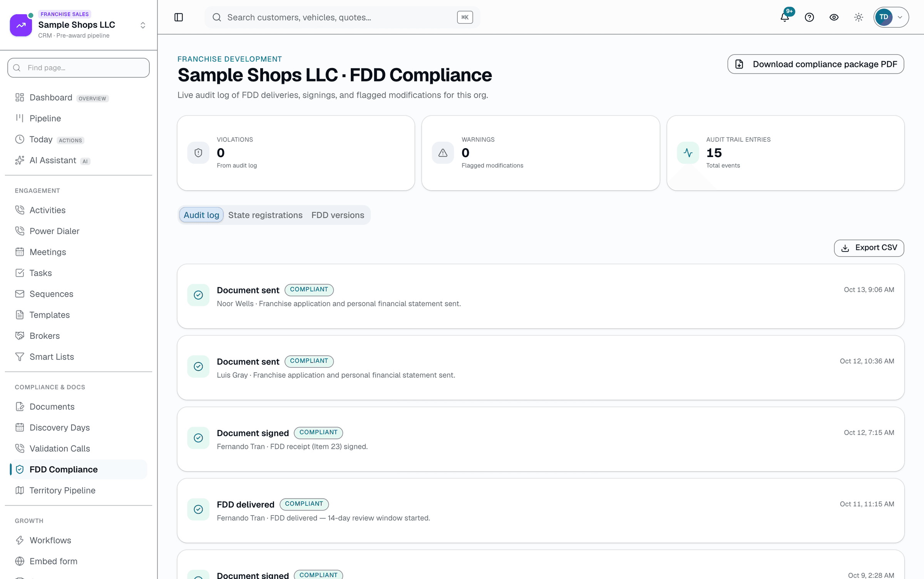
Task: Open the Violations summary card
Action: [x=296, y=153]
